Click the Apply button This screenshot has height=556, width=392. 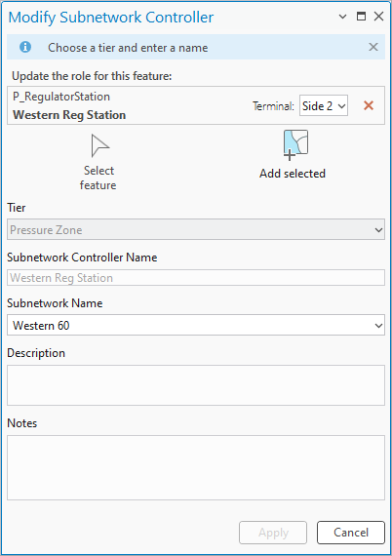(x=273, y=533)
